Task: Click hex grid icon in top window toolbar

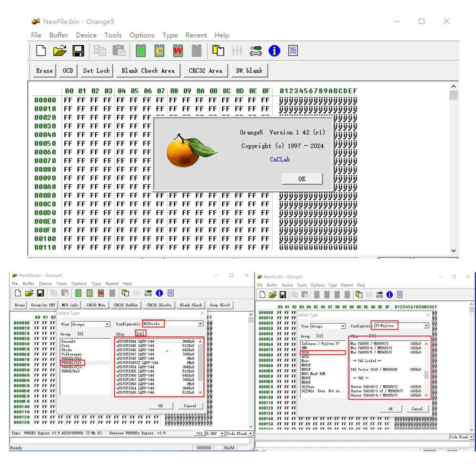Action: 293,51
